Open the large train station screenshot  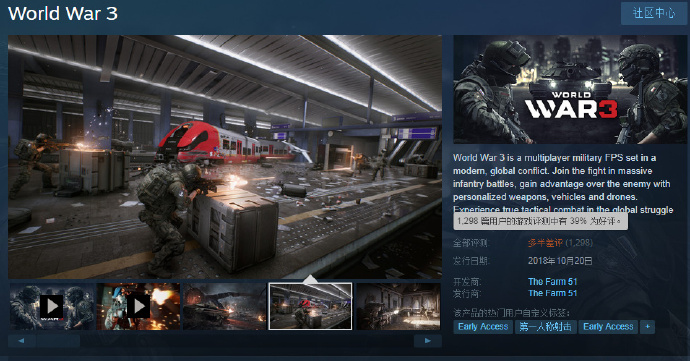225,157
